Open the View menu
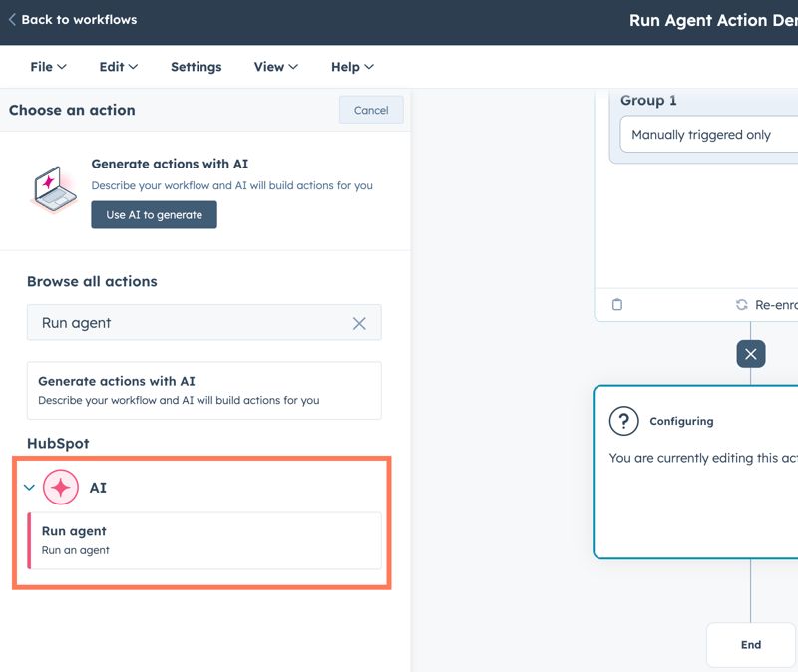Image resolution: width=798 pixels, height=672 pixels. coord(276,67)
